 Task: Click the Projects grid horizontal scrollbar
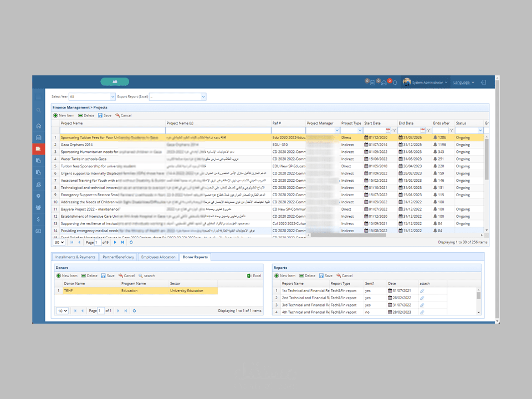348,235
